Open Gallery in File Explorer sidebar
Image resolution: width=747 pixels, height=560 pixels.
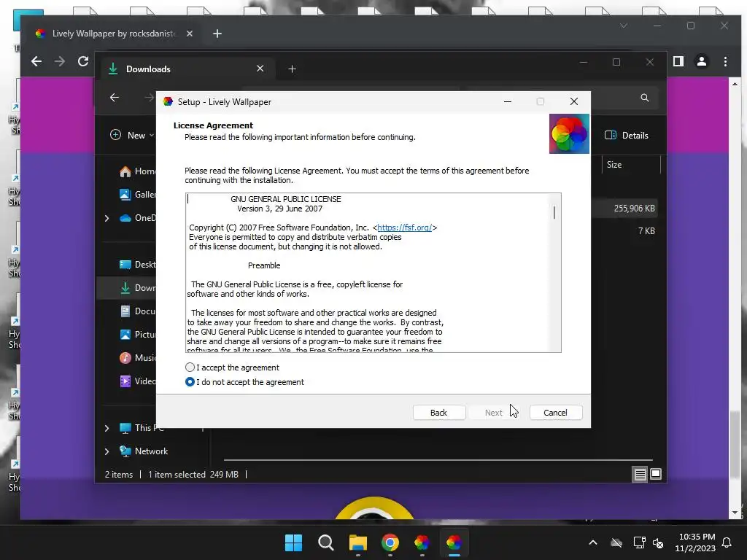[137, 194]
